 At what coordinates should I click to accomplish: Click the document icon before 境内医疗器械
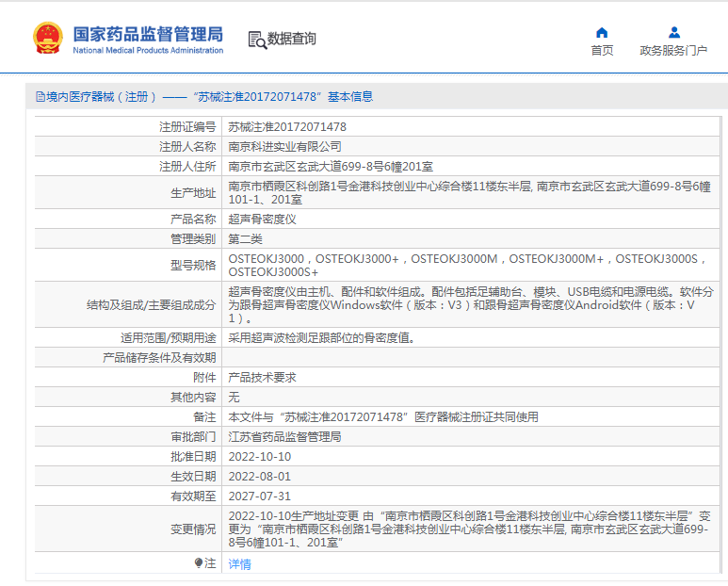tap(40, 97)
